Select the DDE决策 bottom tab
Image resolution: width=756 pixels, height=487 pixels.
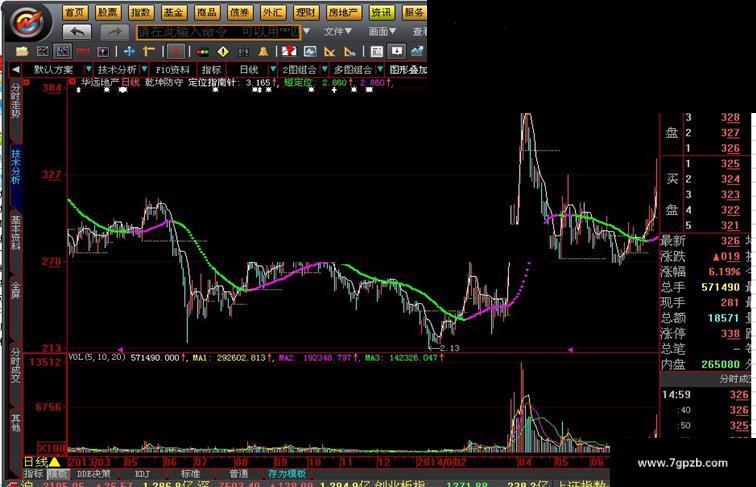(94, 474)
